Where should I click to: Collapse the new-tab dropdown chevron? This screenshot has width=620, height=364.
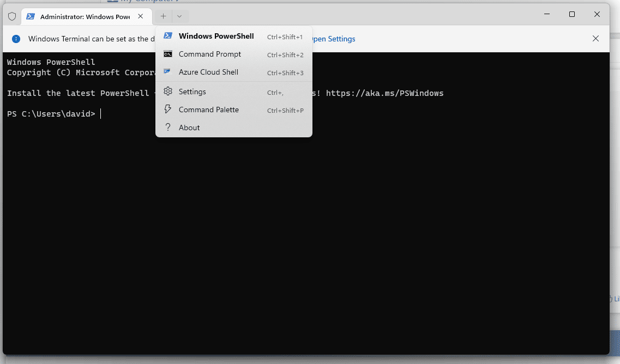tap(179, 16)
